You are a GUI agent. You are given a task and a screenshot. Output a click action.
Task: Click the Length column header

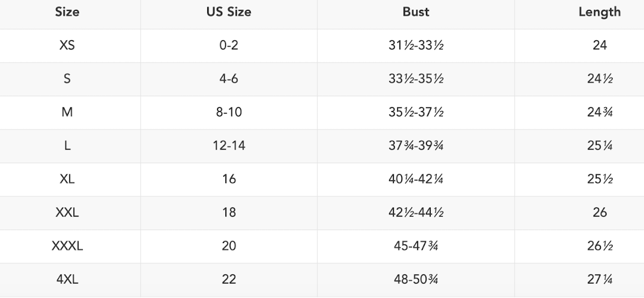click(x=599, y=12)
